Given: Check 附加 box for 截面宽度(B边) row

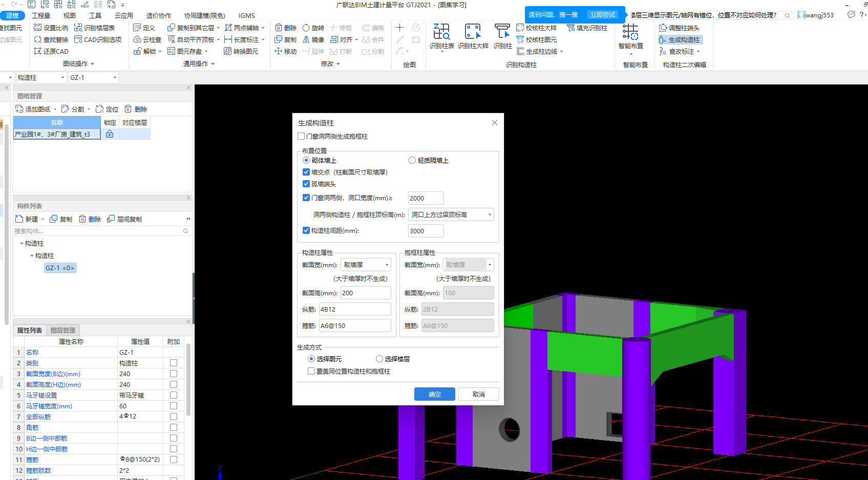Looking at the screenshot, I should click(174, 374).
